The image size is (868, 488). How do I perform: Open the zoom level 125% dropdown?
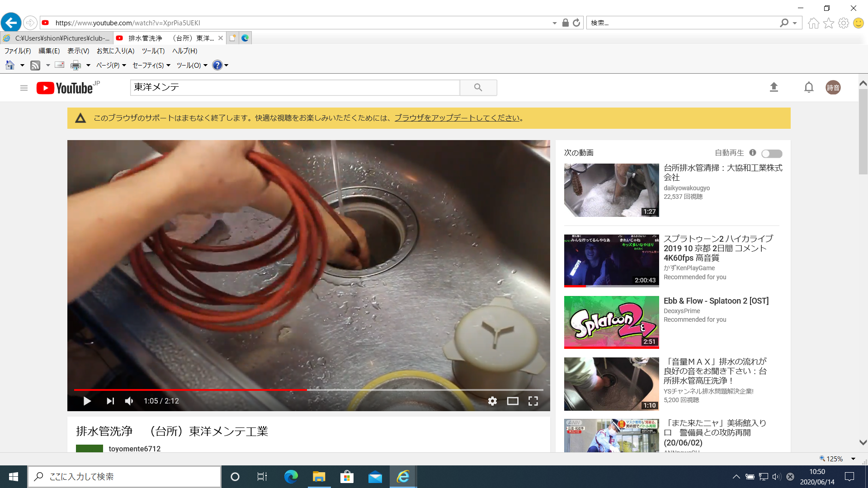(x=853, y=459)
